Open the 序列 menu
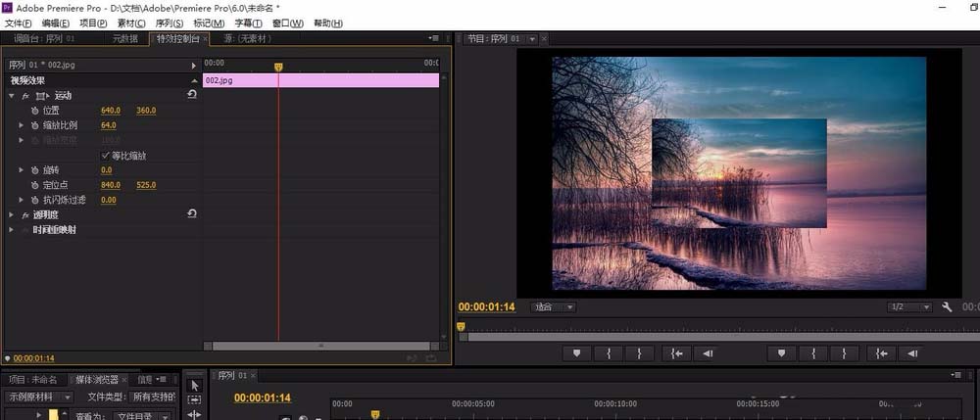 170,23
